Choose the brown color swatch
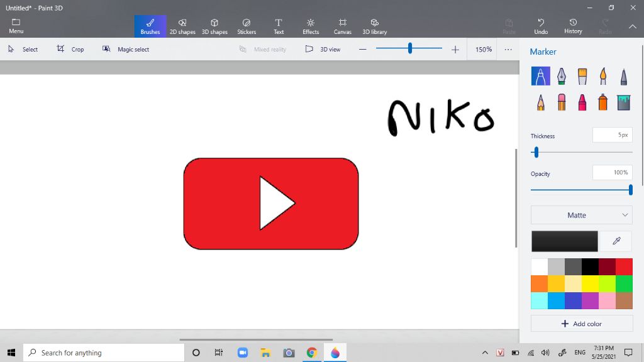This screenshot has width=644, height=362. click(624, 300)
